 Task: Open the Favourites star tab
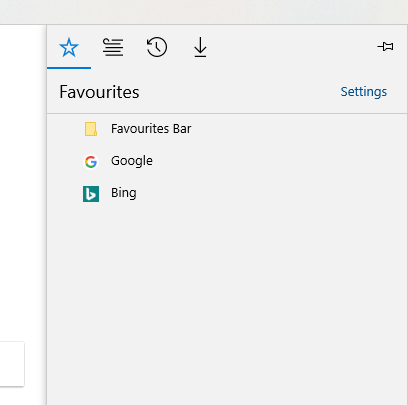(69, 47)
